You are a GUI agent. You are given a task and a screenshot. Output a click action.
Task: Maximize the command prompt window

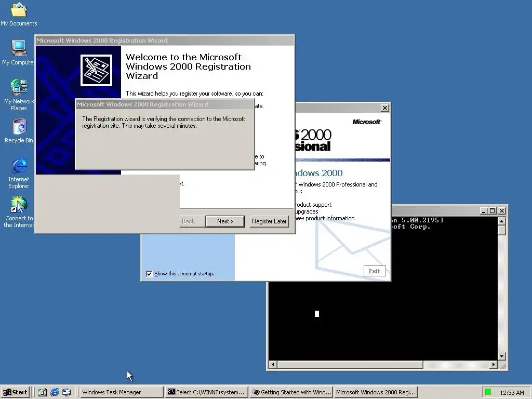click(x=493, y=211)
